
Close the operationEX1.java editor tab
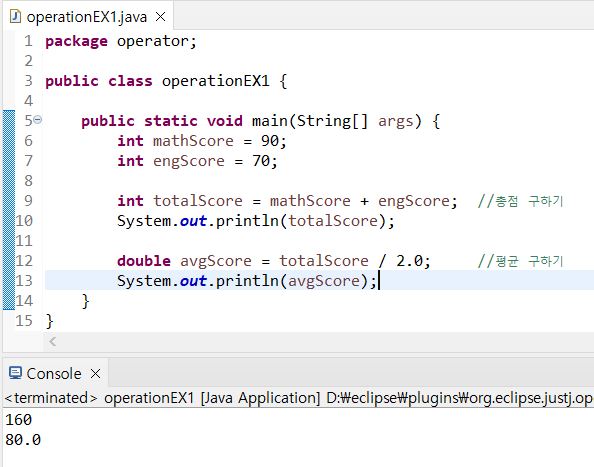coord(161,17)
